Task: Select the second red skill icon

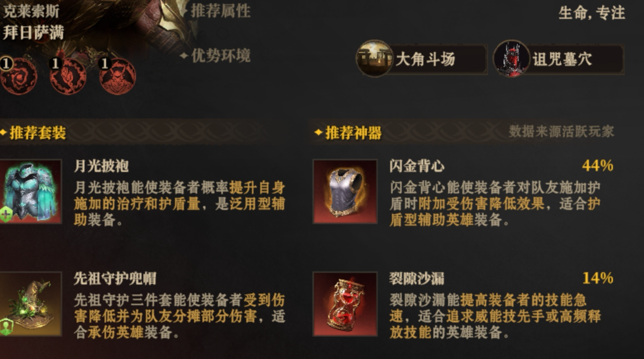Action: [x=68, y=76]
